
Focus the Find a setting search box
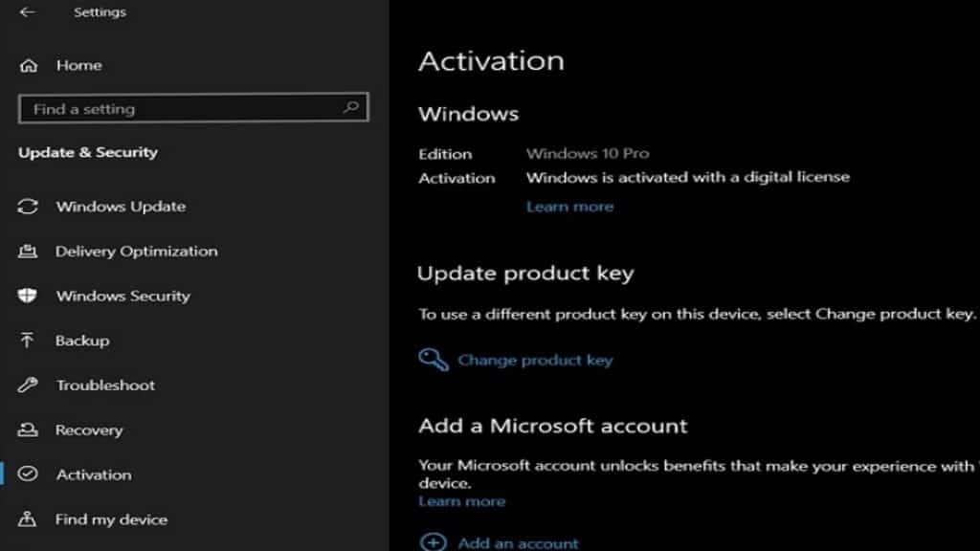pyautogui.click(x=193, y=109)
